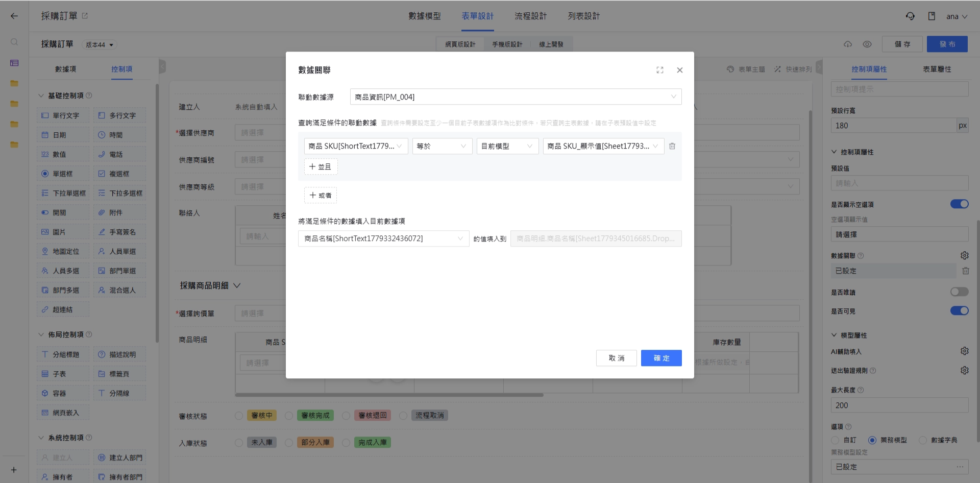Click the 快速排列 toolbar item
The height and width of the screenshot is (483, 980).
pyautogui.click(x=793, y=69)
